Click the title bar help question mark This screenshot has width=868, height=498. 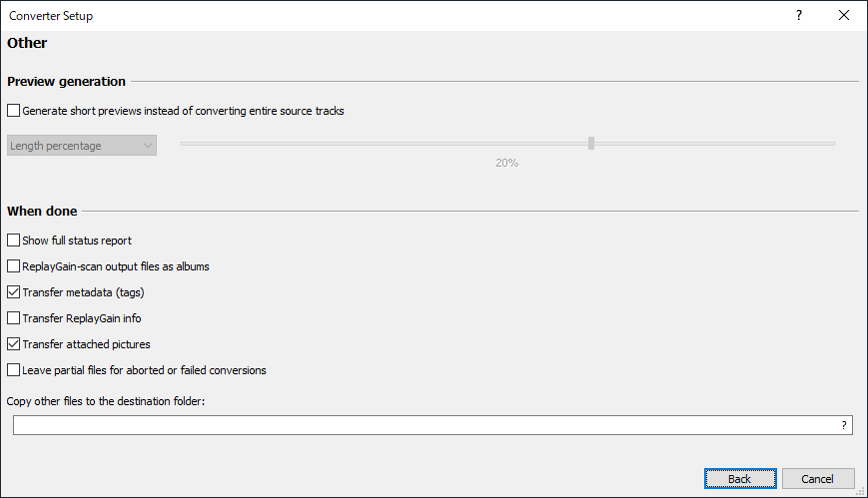click(799, 16)
